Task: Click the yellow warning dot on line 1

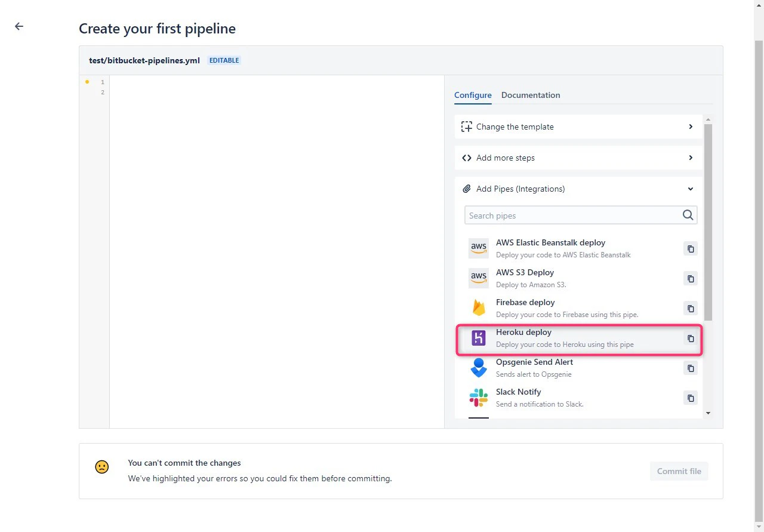Action: [87, 82]
